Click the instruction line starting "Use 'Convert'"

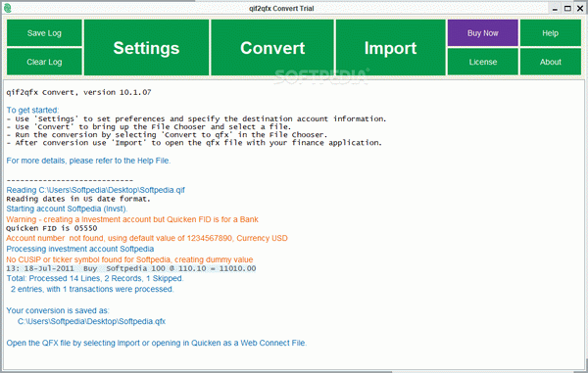pyautogui.click(x=149, y=126)
